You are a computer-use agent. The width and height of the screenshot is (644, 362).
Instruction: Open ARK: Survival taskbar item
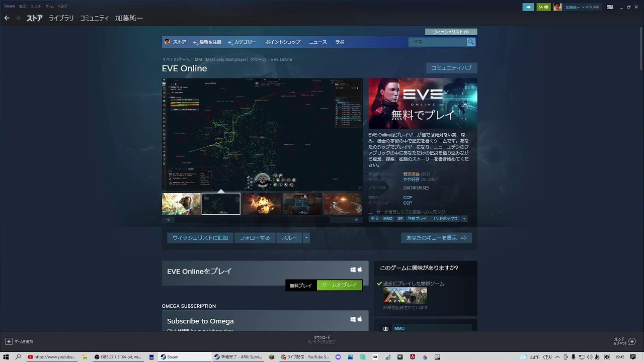pyautogui.click(x=238, y=357)
